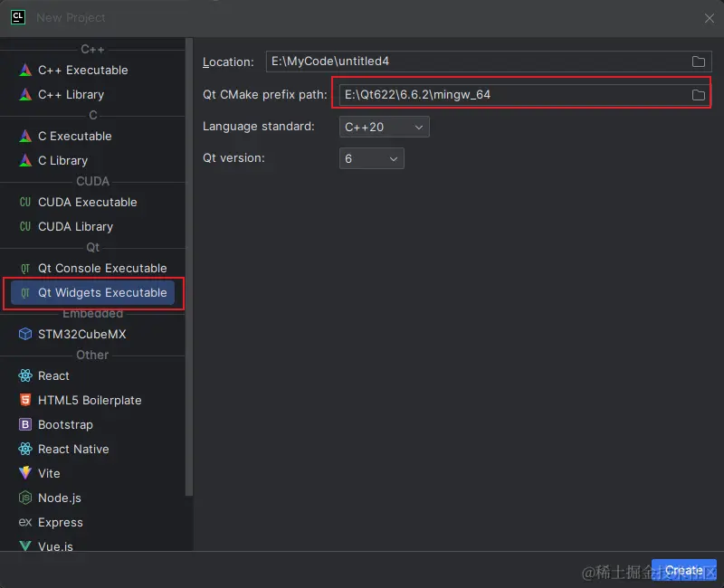Image resolution: width=724 pixels, height=588 pixels.
Task: Click the HTML5 Boilerplate shield icon
Action: coord(25,400)
